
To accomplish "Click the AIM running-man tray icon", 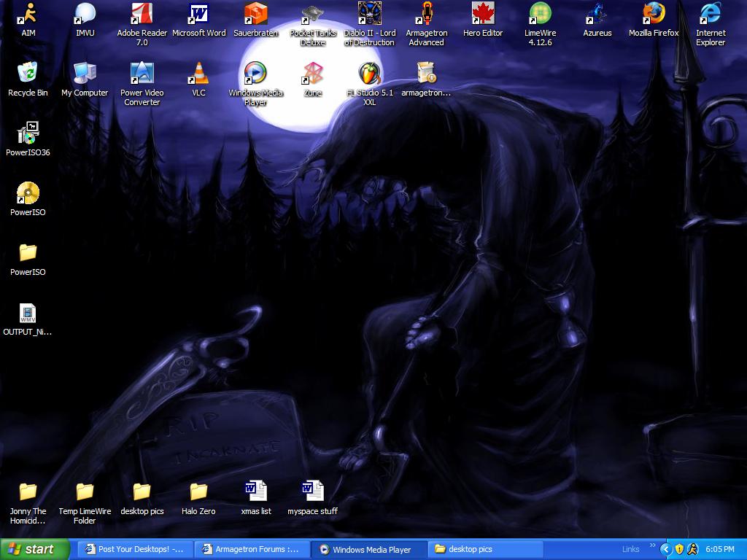I will click(x=692, y=549).
